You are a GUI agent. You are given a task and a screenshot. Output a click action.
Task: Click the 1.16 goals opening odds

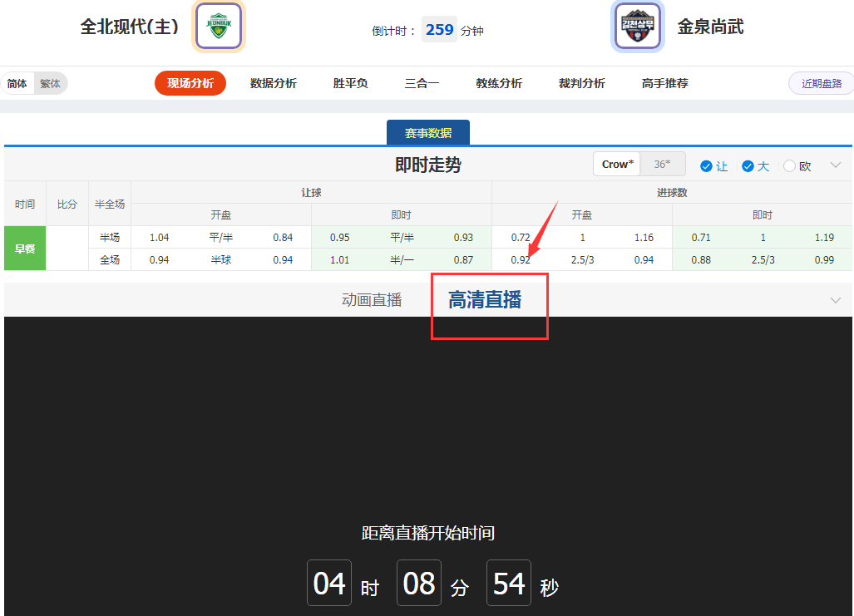pyautogui.click(x=644, y=238)
